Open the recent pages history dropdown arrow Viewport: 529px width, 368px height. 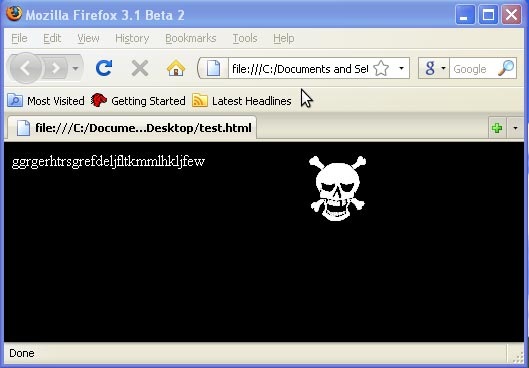(75, 68)
